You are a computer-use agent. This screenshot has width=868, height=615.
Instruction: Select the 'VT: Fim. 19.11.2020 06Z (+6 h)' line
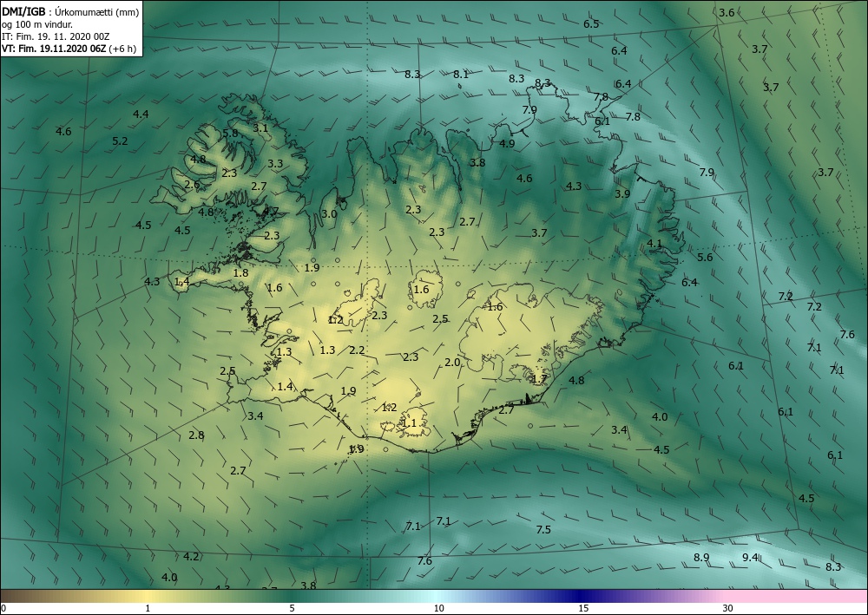click(69, 49)
